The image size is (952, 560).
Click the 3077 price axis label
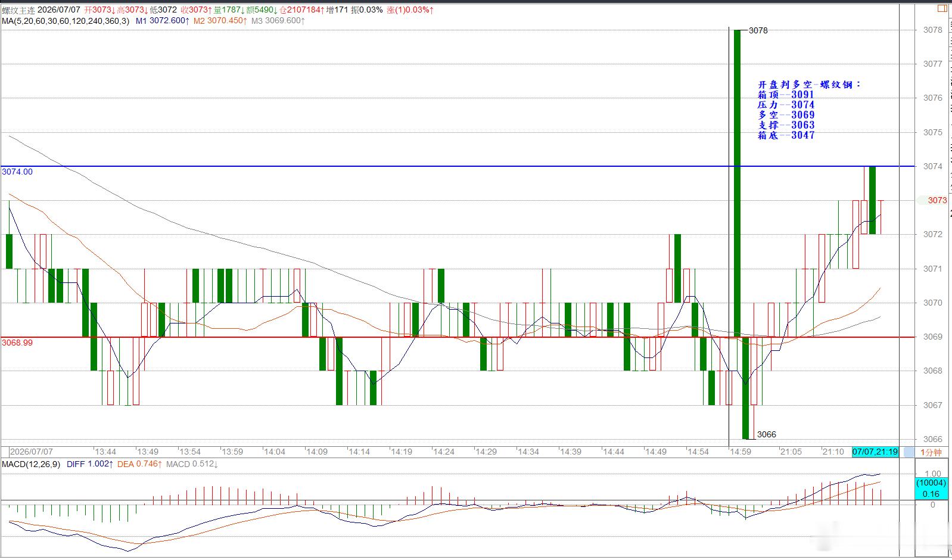point(933,64)
